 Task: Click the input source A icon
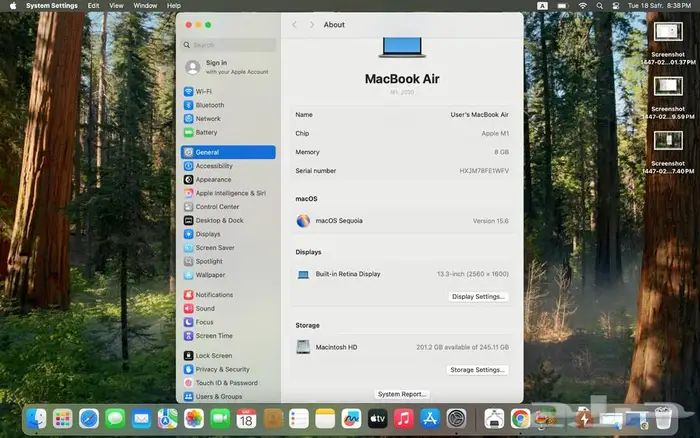pos(542,6)
